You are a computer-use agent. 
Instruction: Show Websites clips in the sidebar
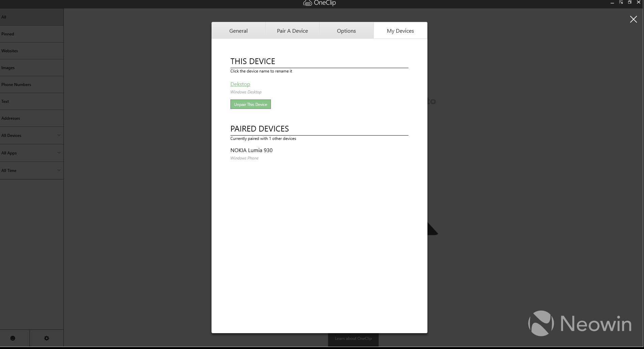[x=32, y=51]
